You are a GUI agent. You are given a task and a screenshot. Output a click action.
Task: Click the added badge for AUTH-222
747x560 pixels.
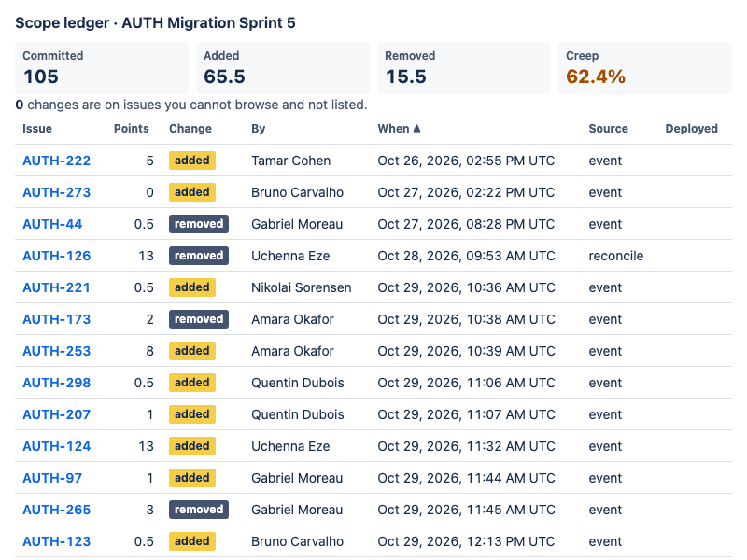(192, 161)
